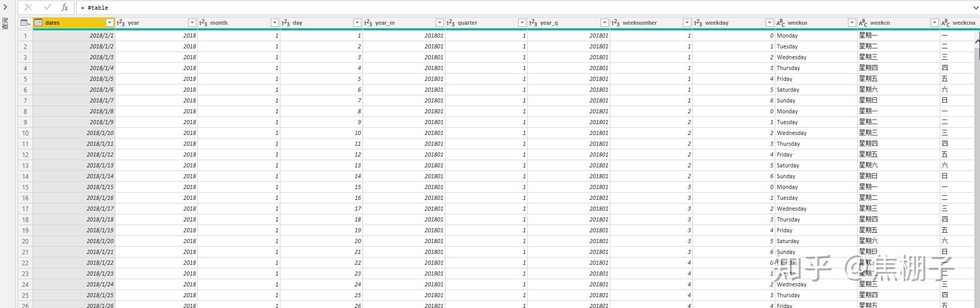Click weeknumber value 3 in row 15
The image size is (980, 308).
pos(651,187)
